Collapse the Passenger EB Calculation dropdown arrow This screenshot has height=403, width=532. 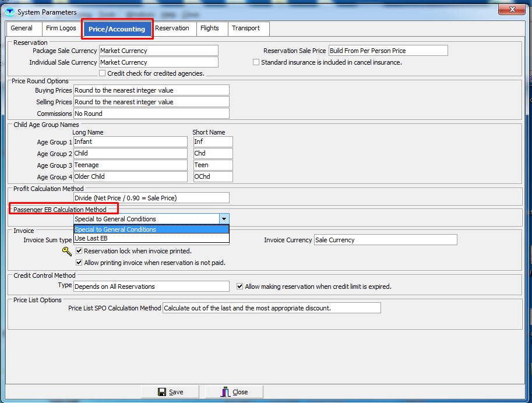pos(224,219)
